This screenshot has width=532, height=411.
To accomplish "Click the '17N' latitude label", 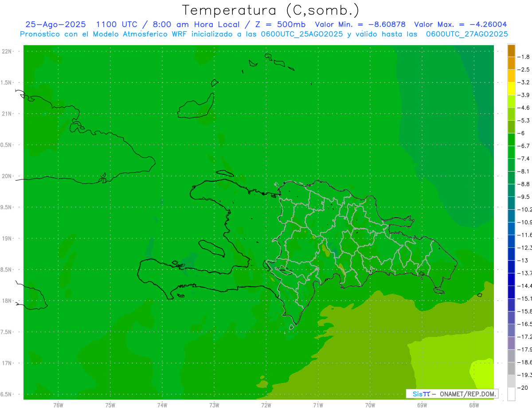I will [7, 363].
